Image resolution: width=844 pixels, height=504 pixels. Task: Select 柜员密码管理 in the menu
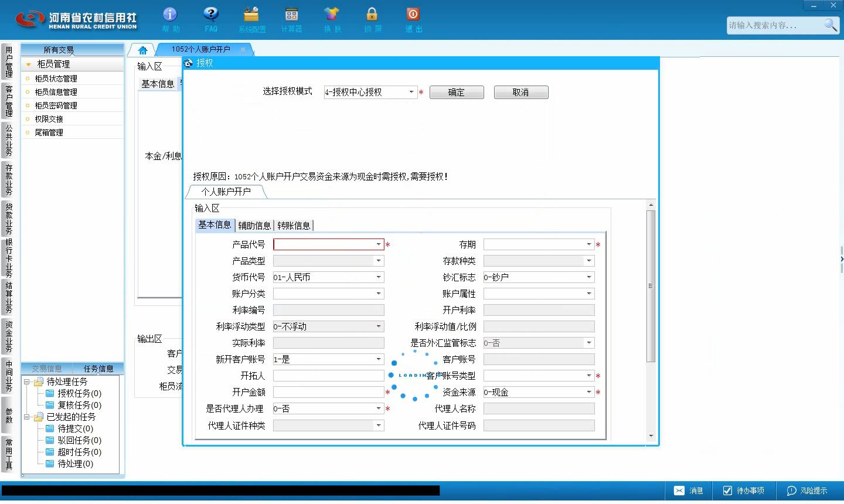pyautogui.click(x=56, y=105)
